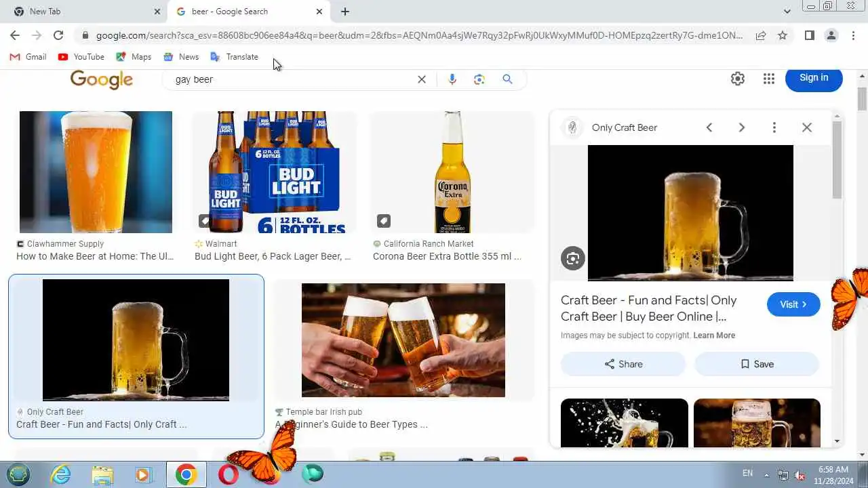868x488 pixels.
Task: Open the Bud Light six pack image
Action: click(275, 172)
